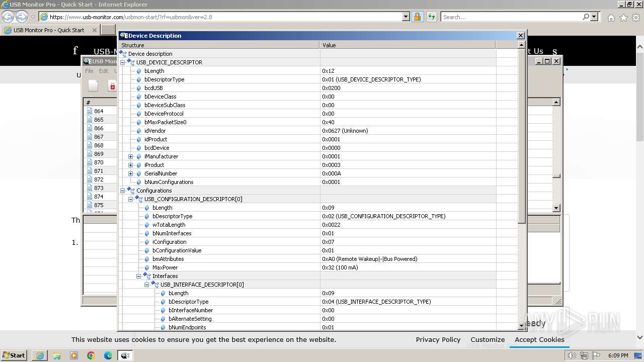Open File Explorer from taskbar
644x362 pixels.
(x=57, y=355)
